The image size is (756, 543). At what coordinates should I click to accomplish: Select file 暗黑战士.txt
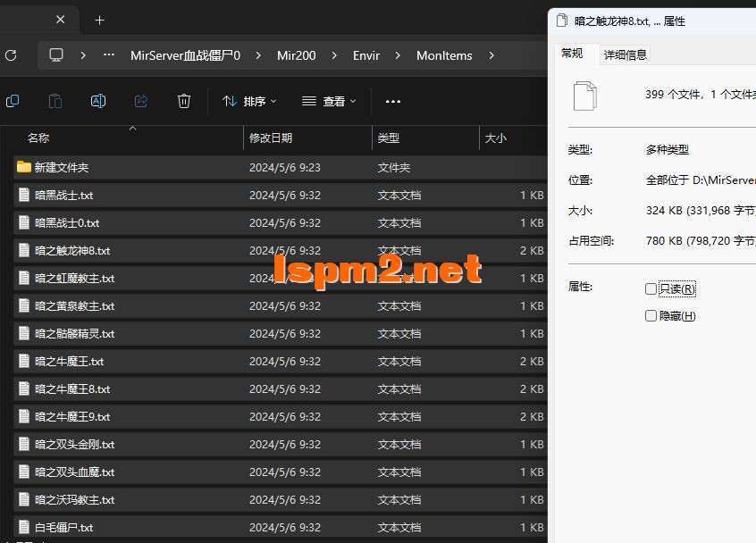click(x=280, y=195)
